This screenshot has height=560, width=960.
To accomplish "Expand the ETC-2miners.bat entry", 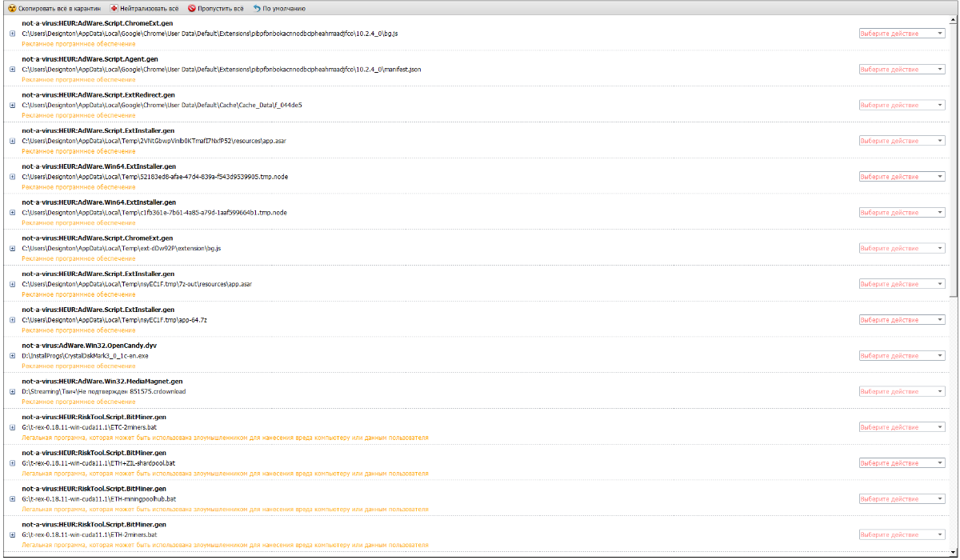I will (12, 427).
